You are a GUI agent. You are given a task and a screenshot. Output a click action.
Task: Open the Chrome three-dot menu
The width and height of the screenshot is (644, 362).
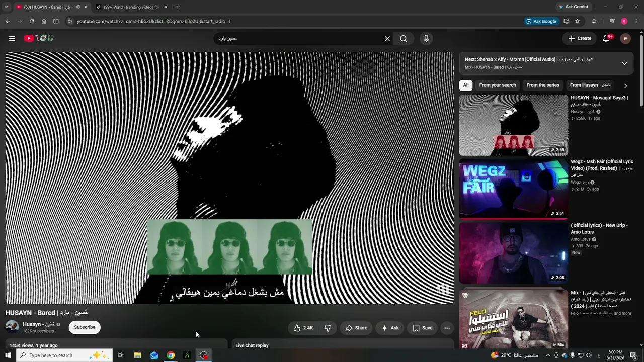point(636,21)
